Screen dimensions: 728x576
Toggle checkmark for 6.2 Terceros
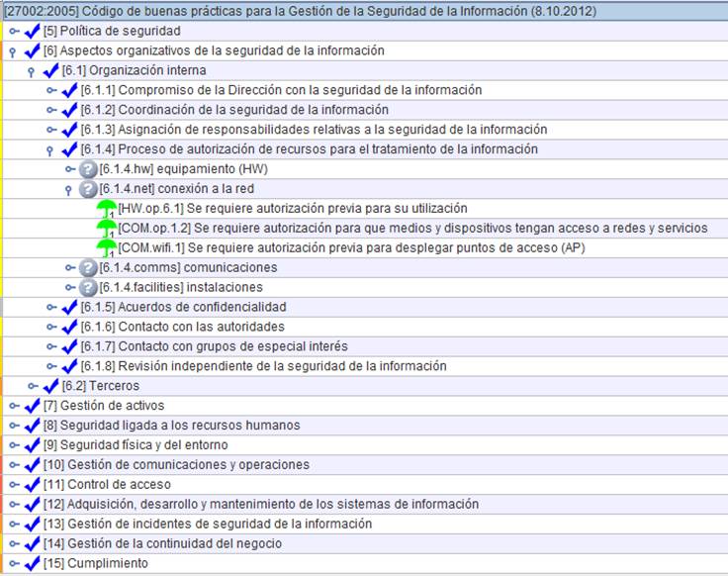click(x=50, y=386)
